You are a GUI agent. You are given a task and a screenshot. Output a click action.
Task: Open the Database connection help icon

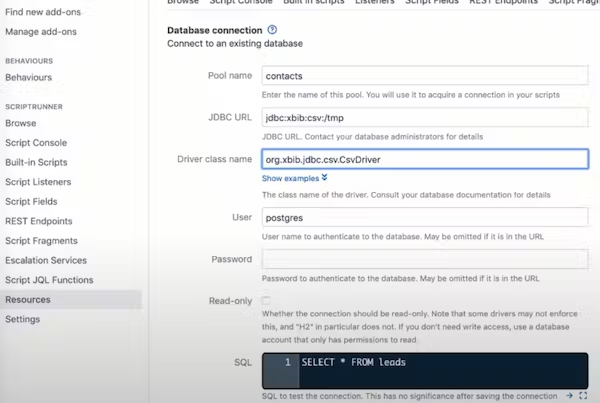(272, 30)
